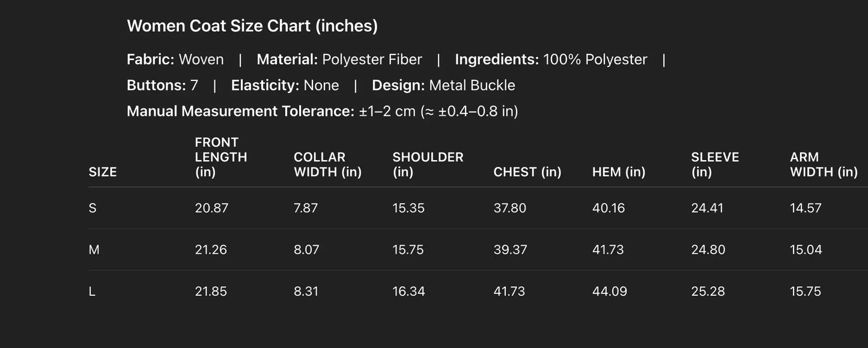
Task: Click the SLEEVE column header
Action: point(715,164)
